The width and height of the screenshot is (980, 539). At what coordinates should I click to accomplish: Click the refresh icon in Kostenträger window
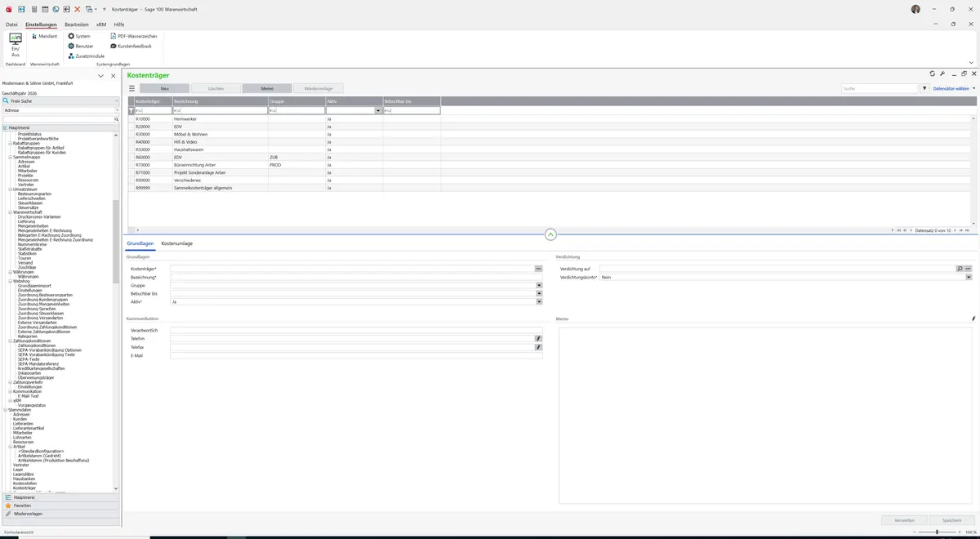(932, 73)
